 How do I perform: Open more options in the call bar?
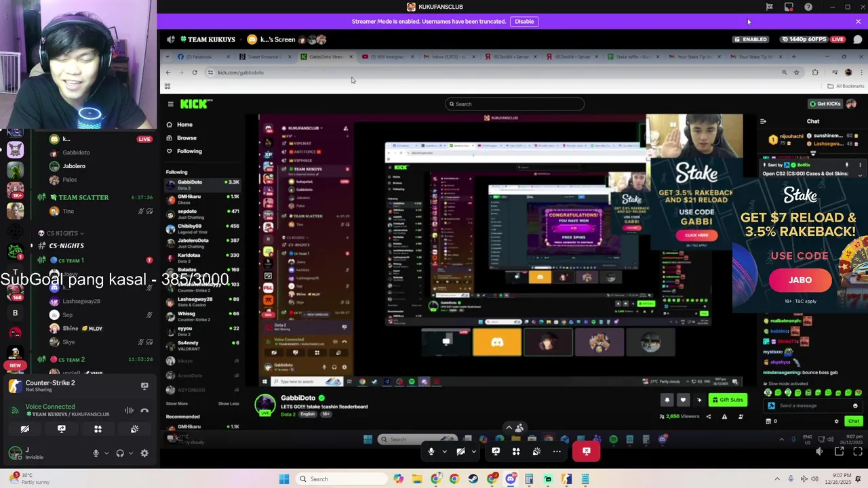point(557,451)
